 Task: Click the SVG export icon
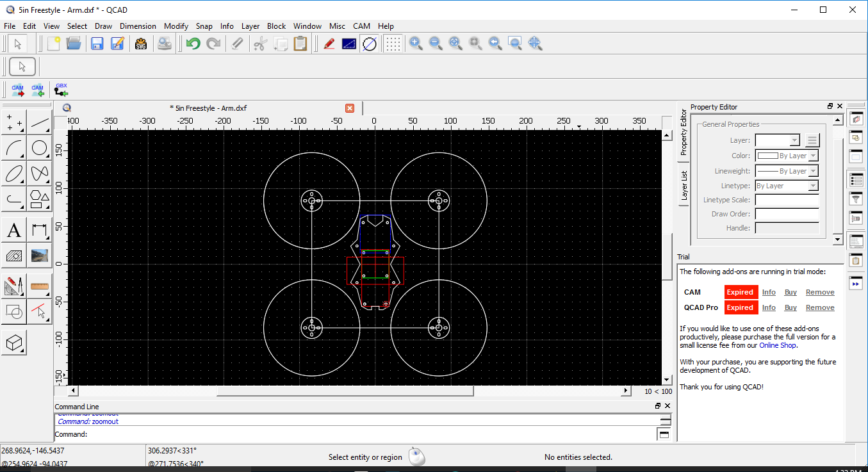point(140,44)
